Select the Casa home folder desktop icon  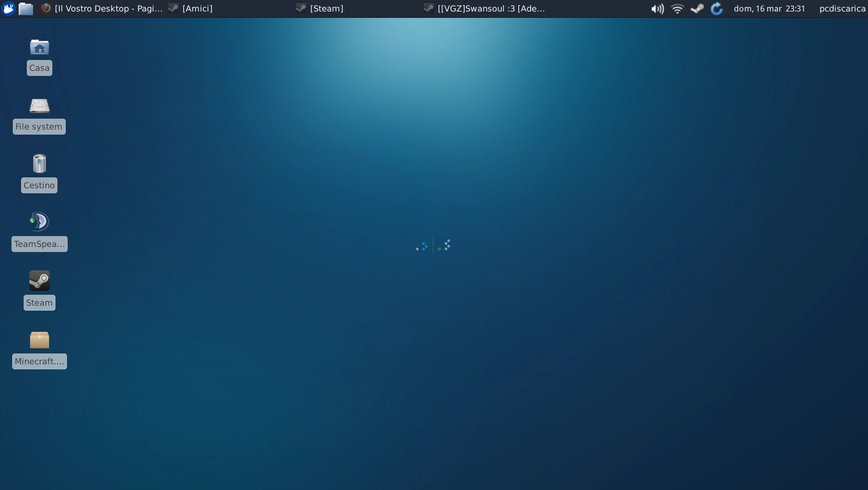(39, 56)
